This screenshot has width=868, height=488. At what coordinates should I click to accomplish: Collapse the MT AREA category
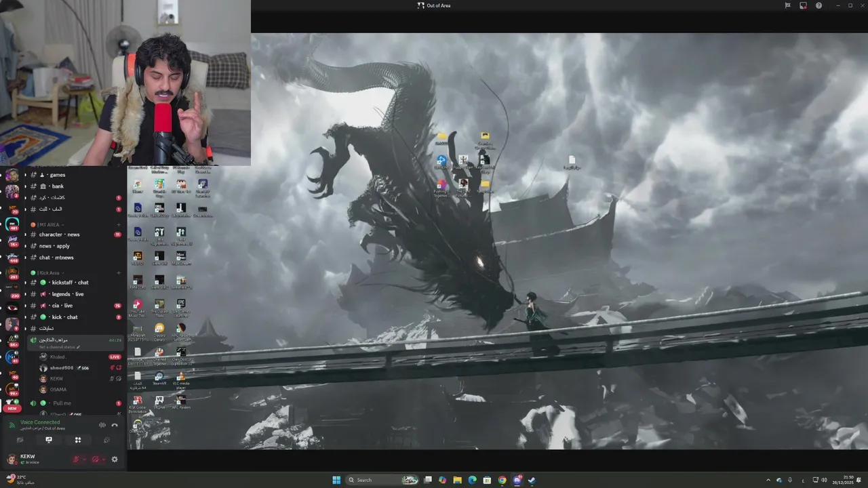click(47, 224)
